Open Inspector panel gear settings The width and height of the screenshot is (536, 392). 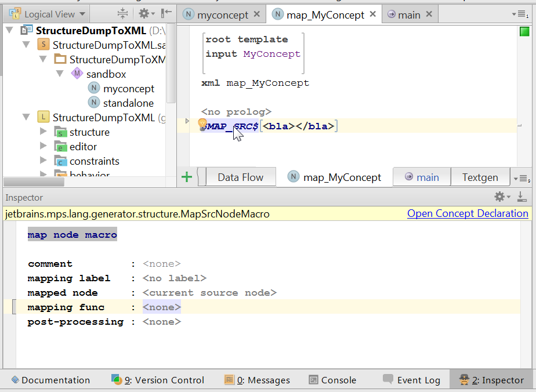click(500, 197)
